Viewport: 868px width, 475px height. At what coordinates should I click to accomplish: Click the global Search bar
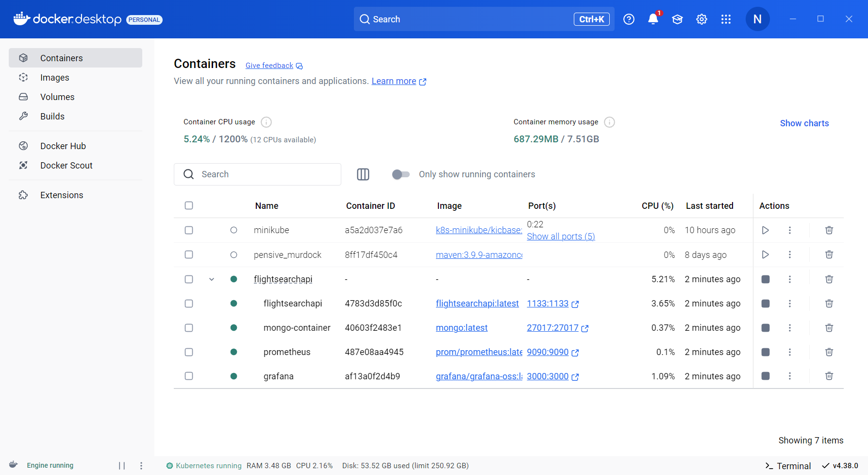point(484,19)
